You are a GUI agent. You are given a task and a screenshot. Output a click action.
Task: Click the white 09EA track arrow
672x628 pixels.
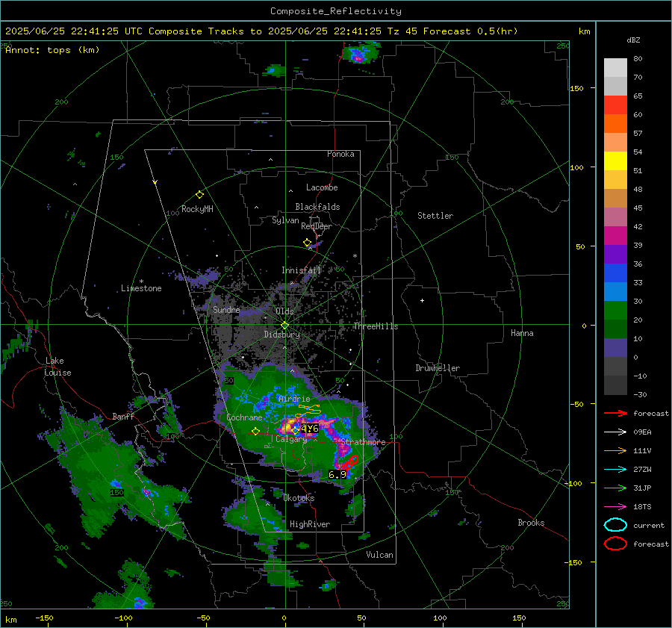615,432
